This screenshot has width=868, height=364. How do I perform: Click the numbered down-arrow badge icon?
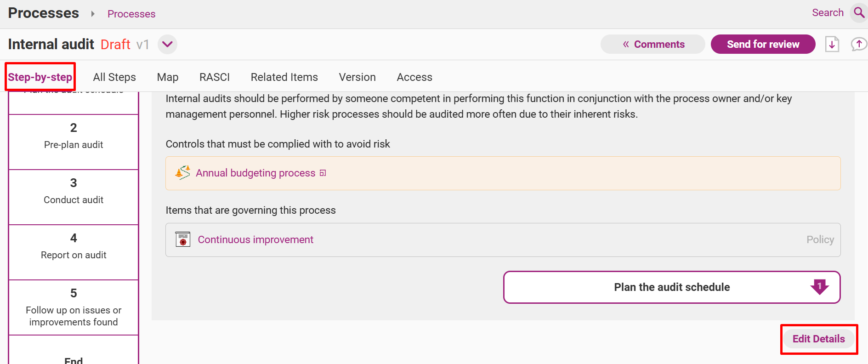click(819, 287)
